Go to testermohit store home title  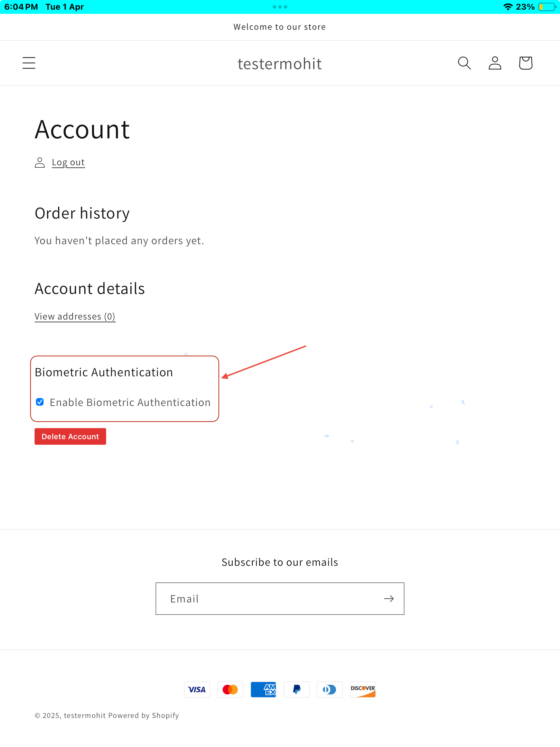pyautogui.click(x=280, y=64)
